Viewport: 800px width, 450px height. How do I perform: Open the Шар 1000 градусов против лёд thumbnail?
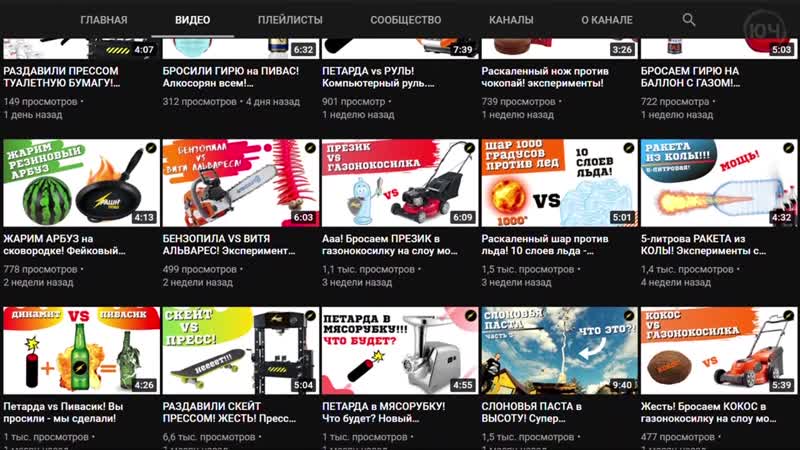pos(560,183)
